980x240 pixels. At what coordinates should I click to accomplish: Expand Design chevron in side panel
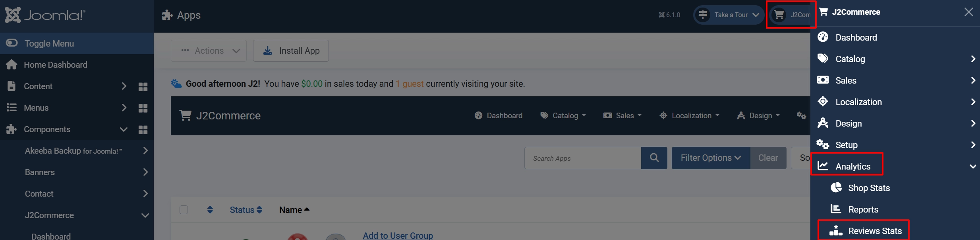[x=973, y=123]
